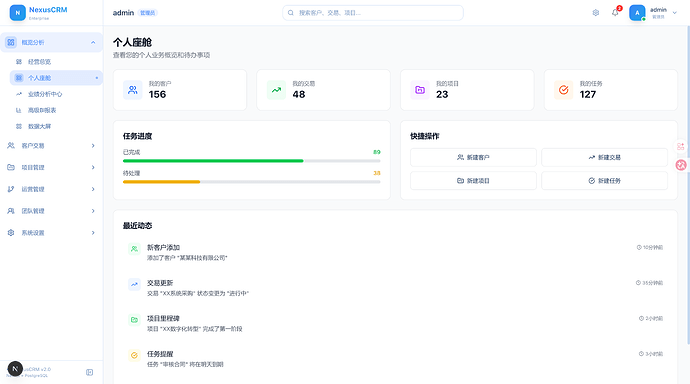The image size is (690, 384).
Task: Expand the 项目管理 sidebar group
Action: tap(93, 167)
